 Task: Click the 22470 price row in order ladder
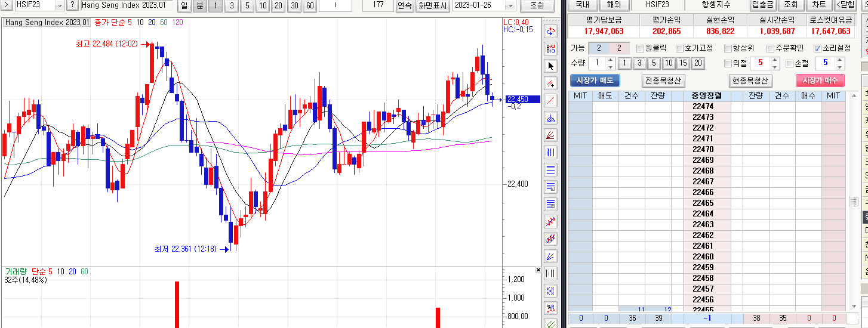coord(703,150)
